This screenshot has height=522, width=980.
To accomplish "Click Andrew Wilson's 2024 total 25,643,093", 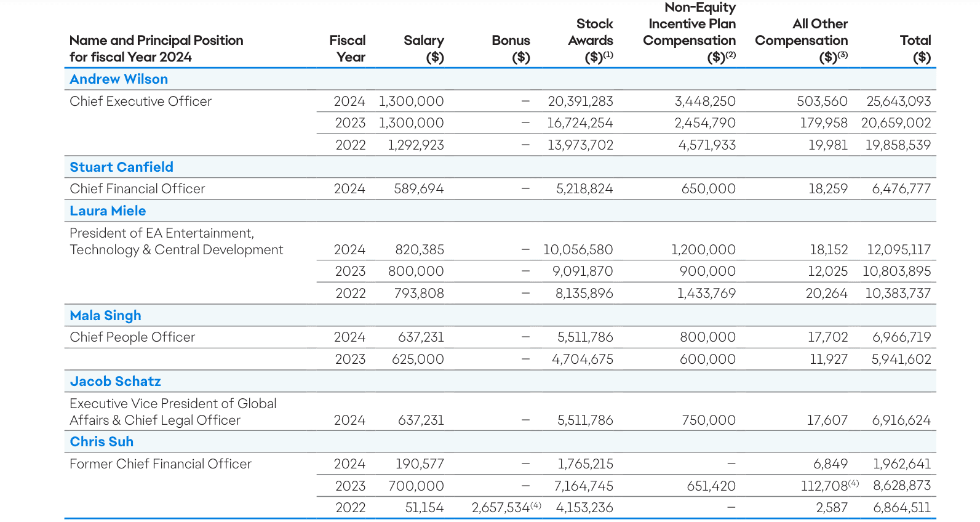I will tap(899, 102).
